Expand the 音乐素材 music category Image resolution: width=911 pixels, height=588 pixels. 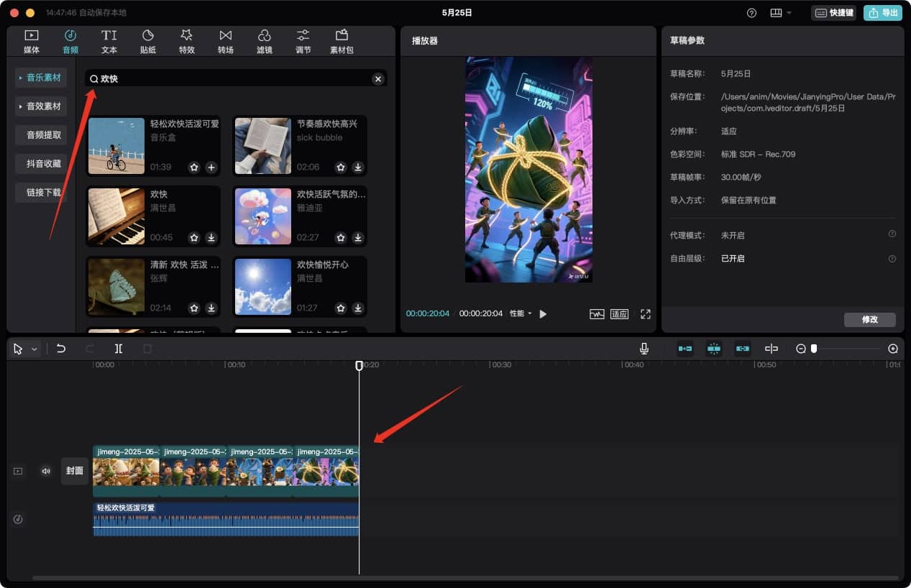tap(41, 78)
